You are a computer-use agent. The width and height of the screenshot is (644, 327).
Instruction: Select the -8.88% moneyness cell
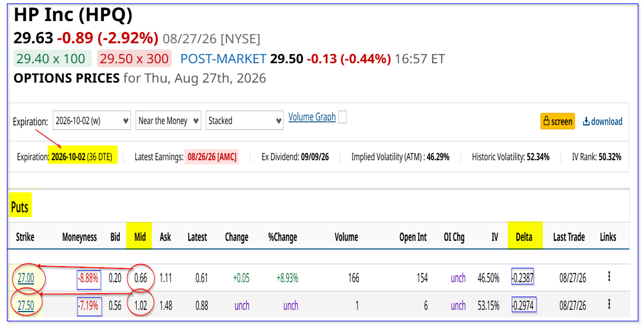point(89,278)
